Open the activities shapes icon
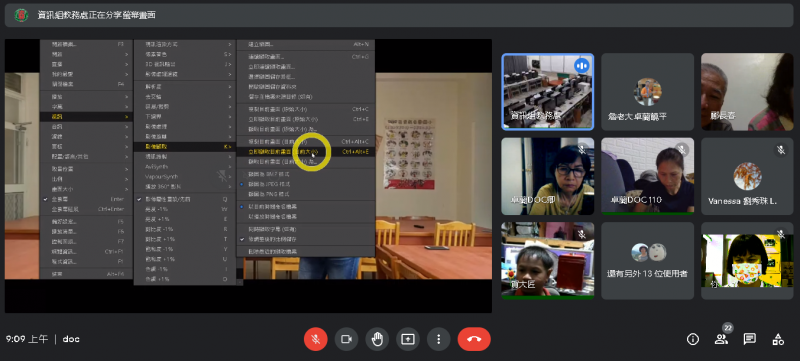The height and width of the screenshot is (361, 800). (x=778, y=339)
